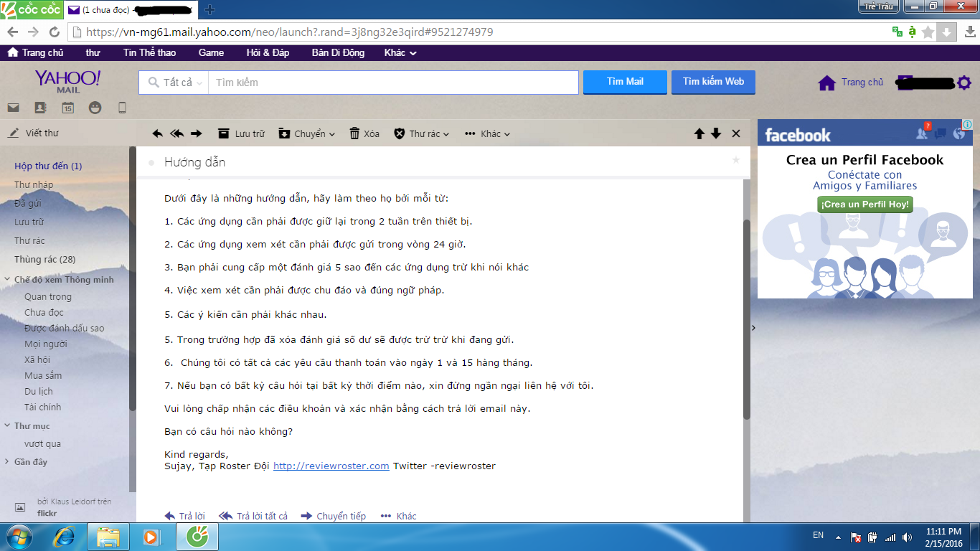Show hidden system tray icons
This screenshot has width=980, height=551.
coord(837,537)
